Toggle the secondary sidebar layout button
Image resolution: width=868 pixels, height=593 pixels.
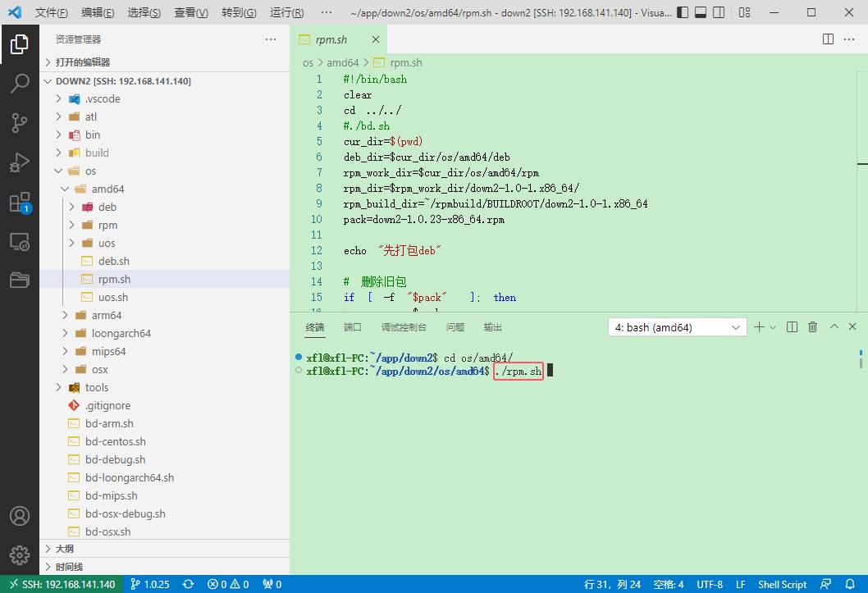(719, 12)
